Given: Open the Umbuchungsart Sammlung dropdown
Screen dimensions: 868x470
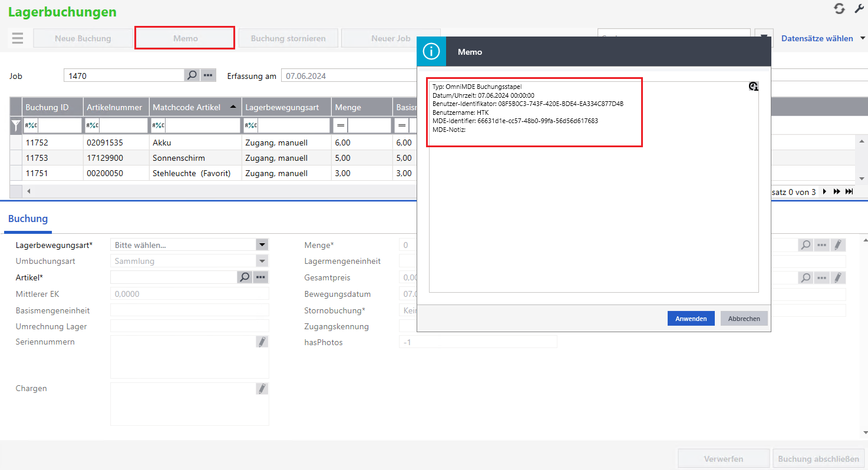Looking at the screenshot, I should (x=262, y=261).
